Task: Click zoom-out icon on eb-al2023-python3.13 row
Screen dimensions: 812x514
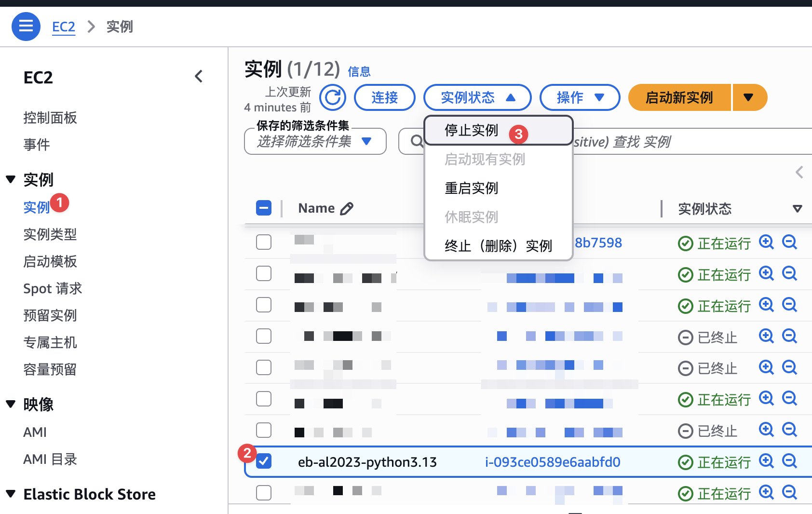Action: [789, 461]
